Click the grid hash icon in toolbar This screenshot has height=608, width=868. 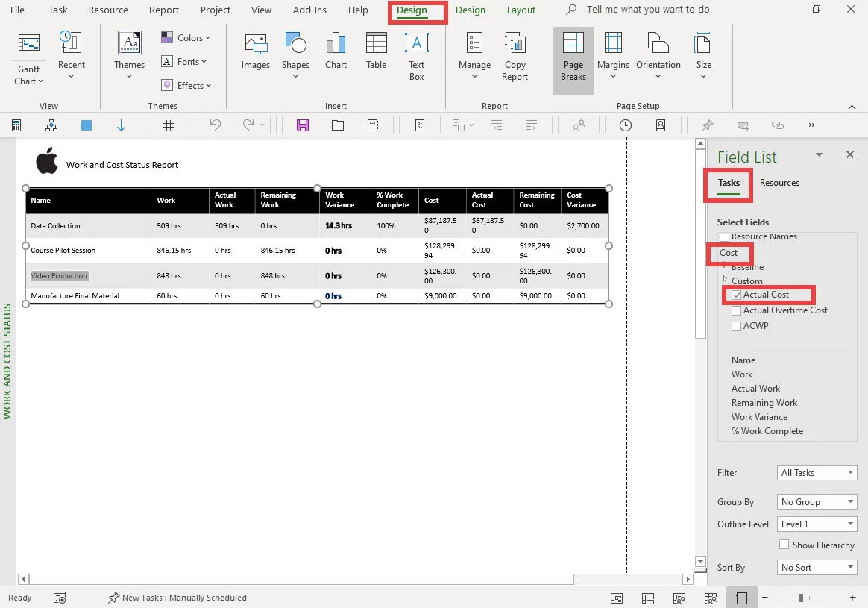point(169,125)
